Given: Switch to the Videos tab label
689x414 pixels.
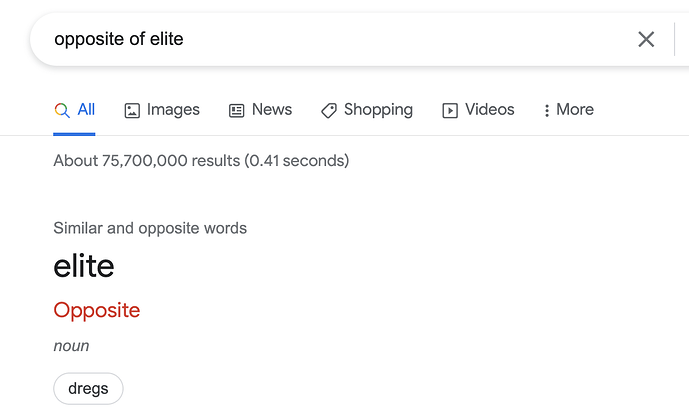Looking at the screenshot, I should [489, 110].
